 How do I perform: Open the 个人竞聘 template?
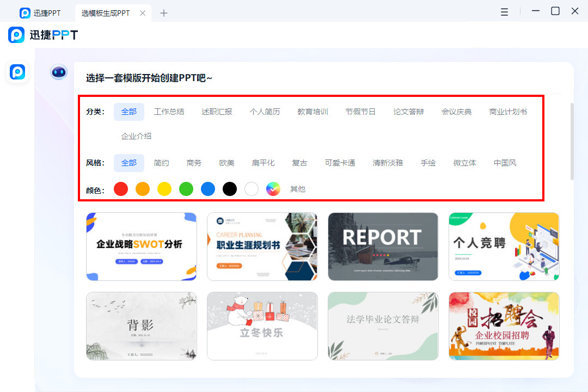pos(504,247)
